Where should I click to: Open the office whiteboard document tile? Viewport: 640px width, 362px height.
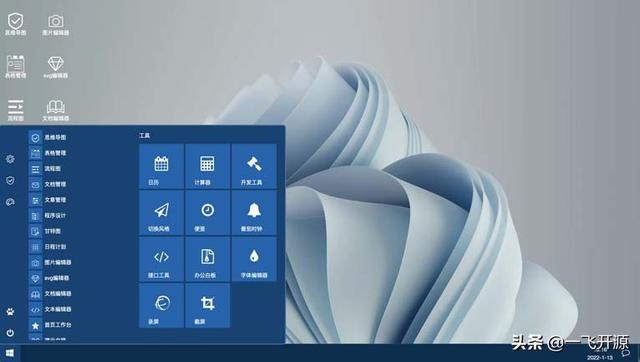(207, 259)
